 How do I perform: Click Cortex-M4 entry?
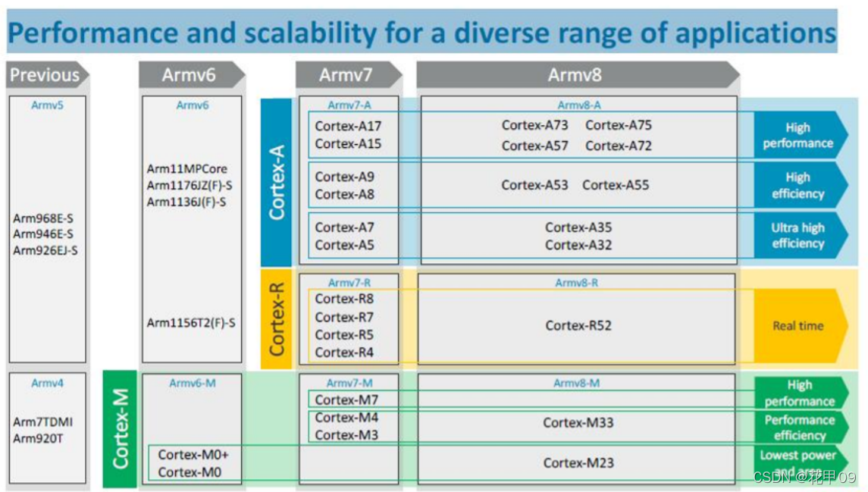click(x=346, y=418)
